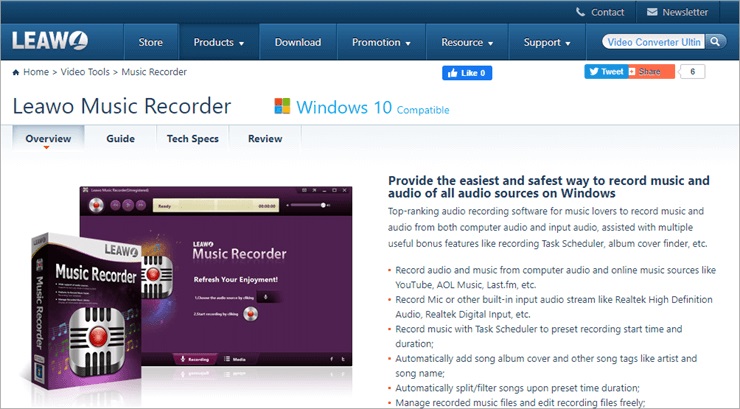Click the Ready progress display bar
Viewport: 740px width, 409px height.
pyautogui.click(x=216, y=206)
